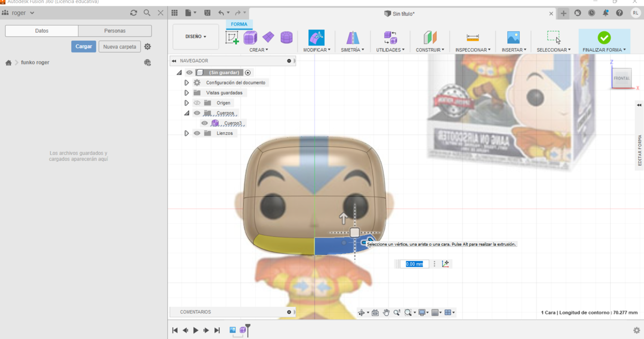Click the home icon in breadcrumb

click(x=9, y=63)
